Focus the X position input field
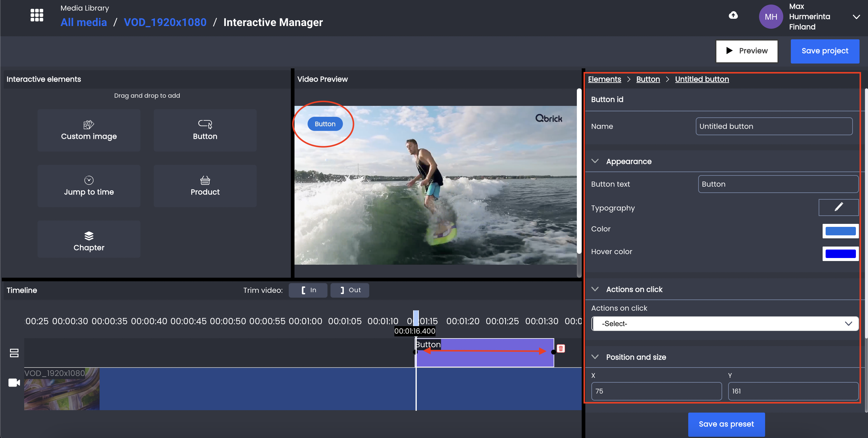 (x=656, y=391)
